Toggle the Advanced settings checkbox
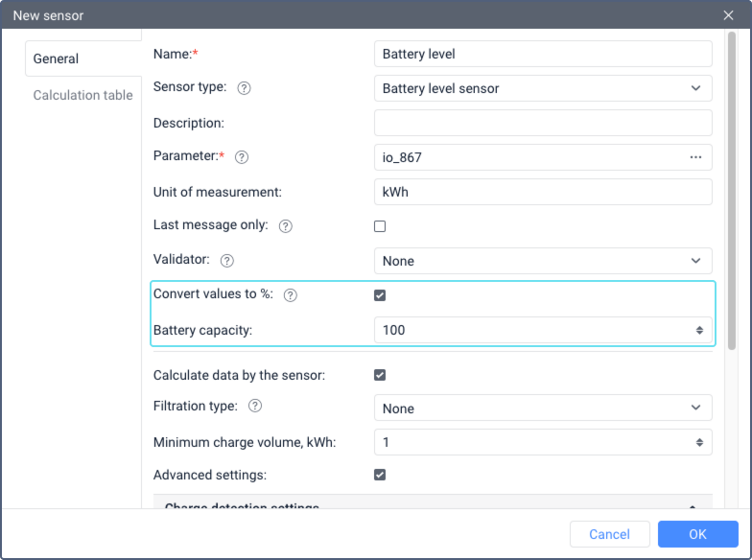The height and width of the screenshot is (560, 752). tap(380, 475)
